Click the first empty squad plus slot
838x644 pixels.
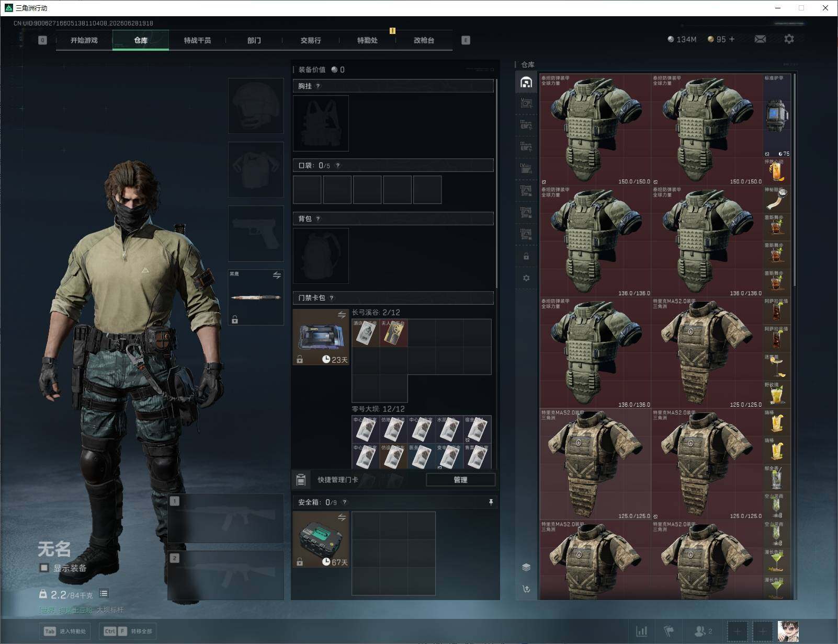738,631
